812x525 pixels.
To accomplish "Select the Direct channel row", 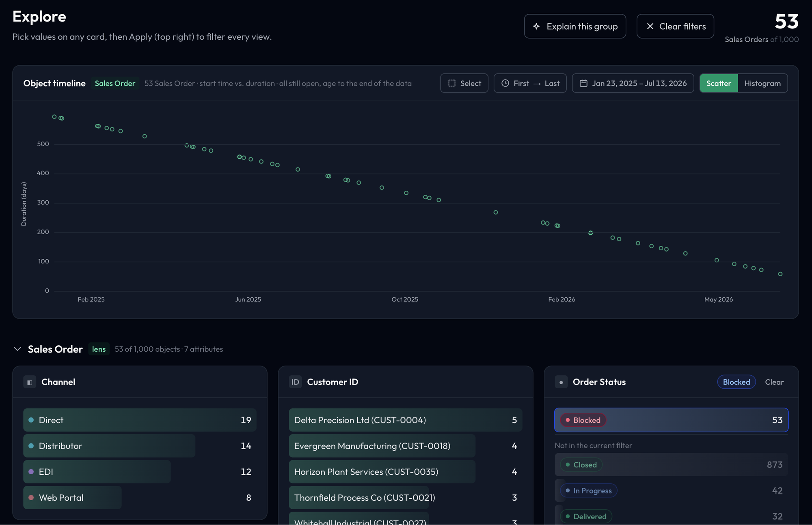I will click(140, 420).
